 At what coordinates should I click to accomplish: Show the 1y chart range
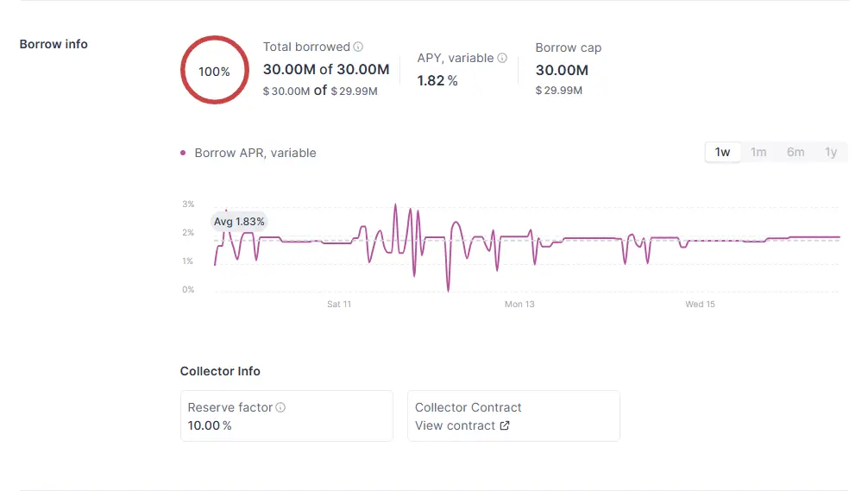click(830, 152)
